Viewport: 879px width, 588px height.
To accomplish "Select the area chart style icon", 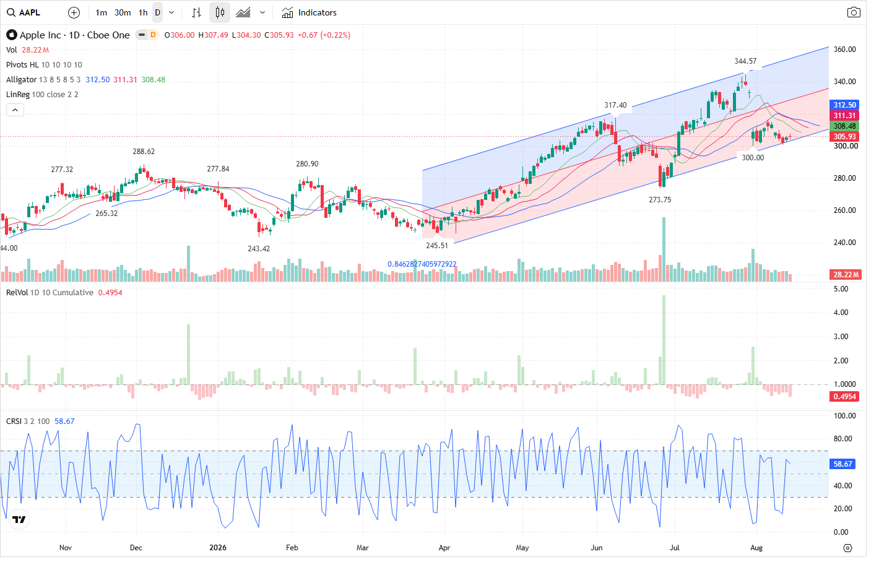I will 243,12.
